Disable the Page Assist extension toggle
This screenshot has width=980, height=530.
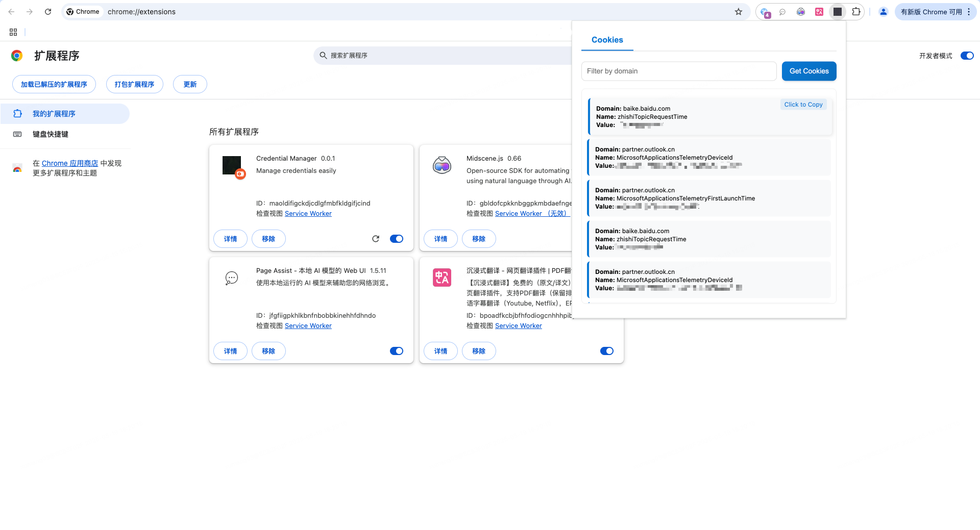click(397, 351)
